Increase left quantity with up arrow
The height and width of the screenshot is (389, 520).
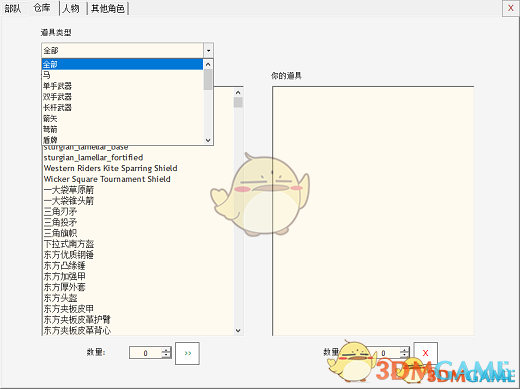tap(166, 350)
